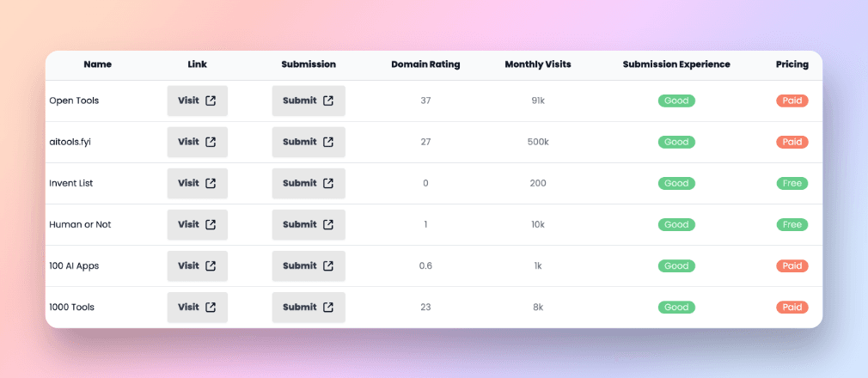Submit to aitools.fyi directory
Image resolution: width=868 pixels, height=378 pixels.
point(309,142)
